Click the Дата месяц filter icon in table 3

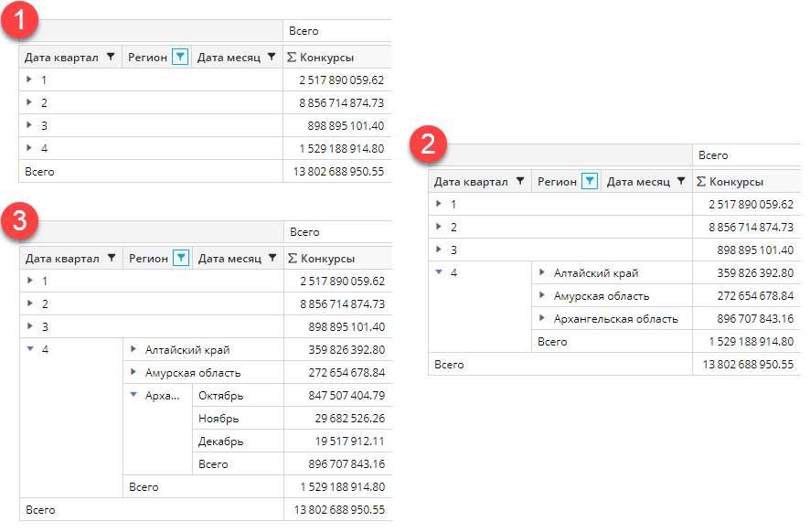272,259
